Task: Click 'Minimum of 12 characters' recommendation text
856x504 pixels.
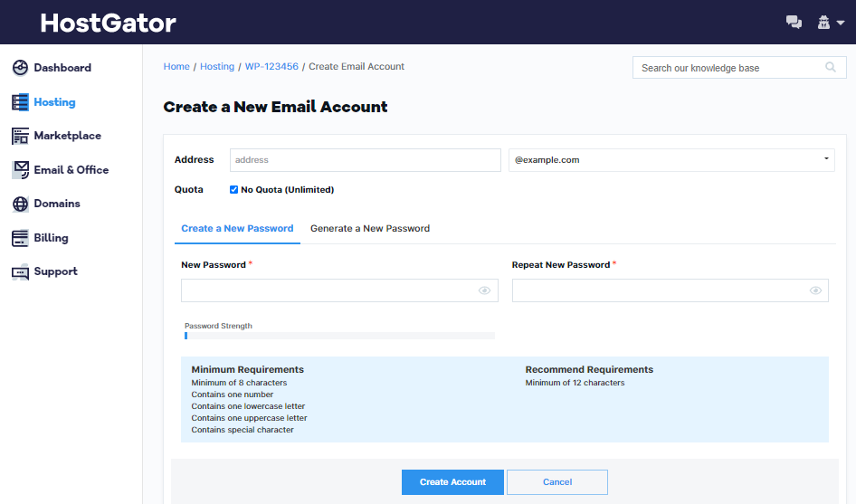Action: (x=575, y=383)
